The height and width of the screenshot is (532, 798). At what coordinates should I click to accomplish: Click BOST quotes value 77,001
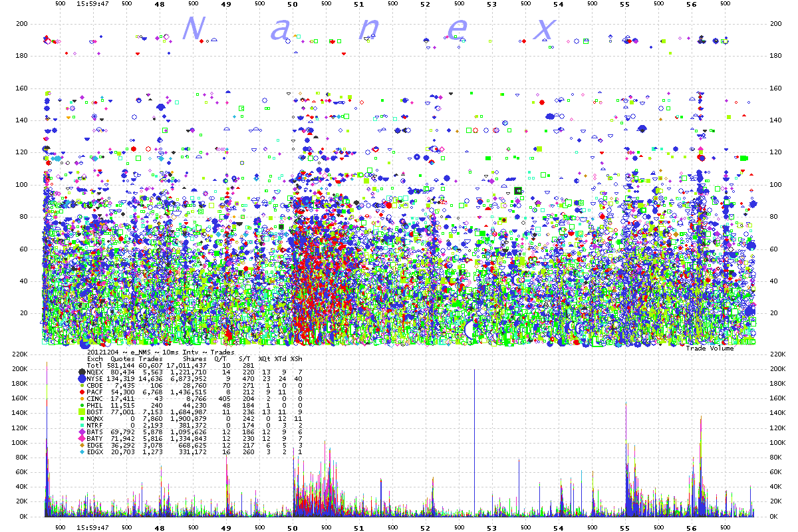click(122, 412)
